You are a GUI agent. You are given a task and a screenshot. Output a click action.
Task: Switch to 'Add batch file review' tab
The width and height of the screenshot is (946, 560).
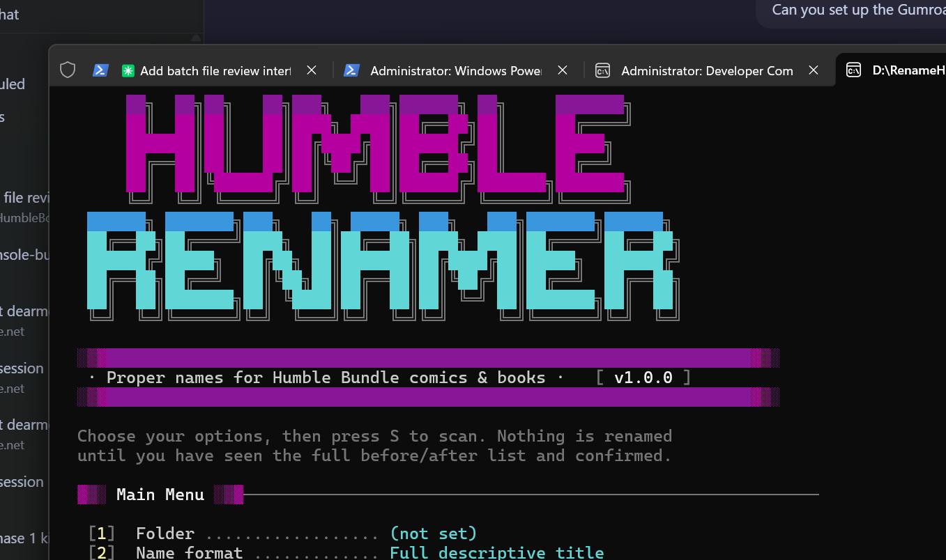[206, 70]
